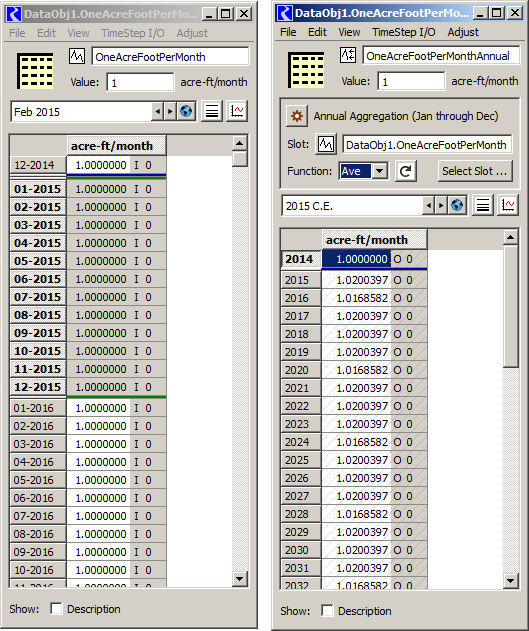
Task: Open the plot icon in right window
Action: [x=508, y=206]
